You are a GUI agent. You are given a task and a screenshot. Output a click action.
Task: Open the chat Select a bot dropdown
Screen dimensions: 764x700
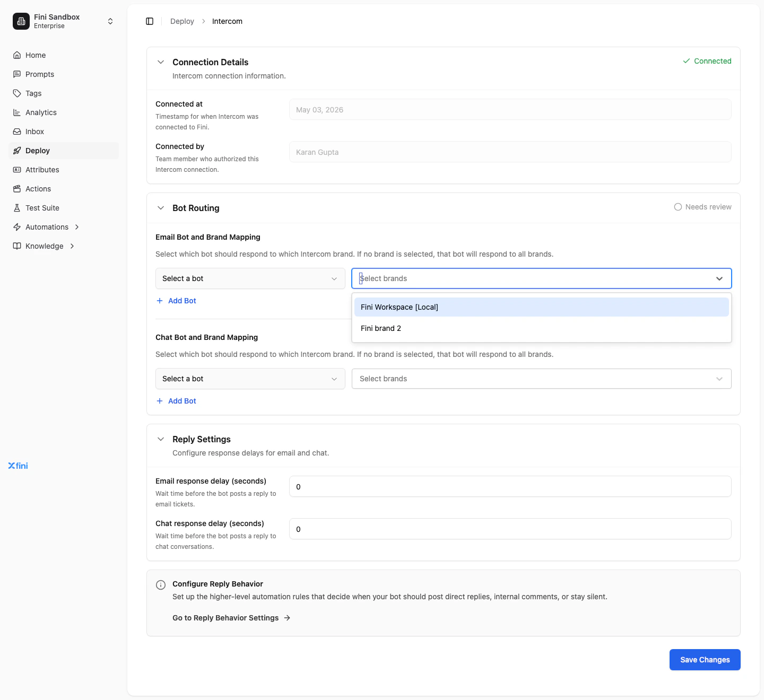(250, 379)
